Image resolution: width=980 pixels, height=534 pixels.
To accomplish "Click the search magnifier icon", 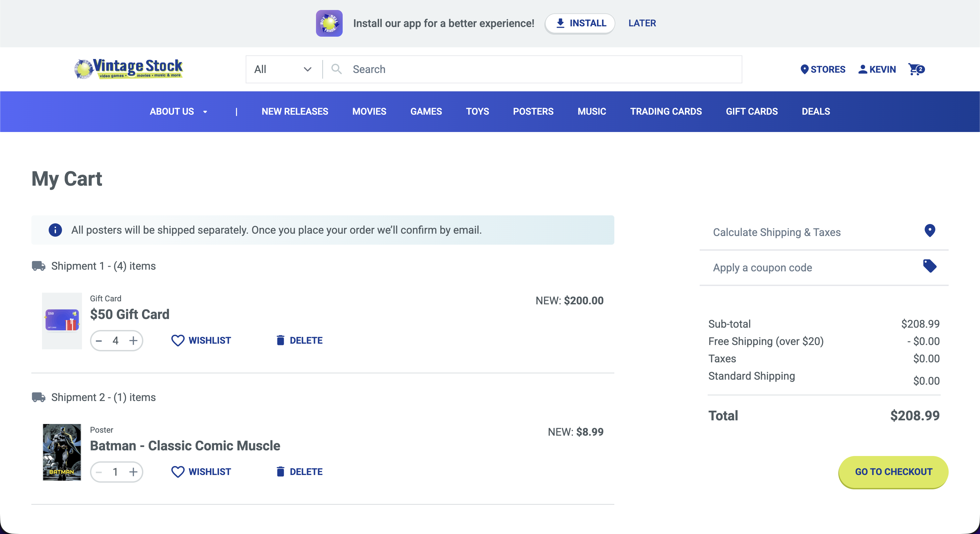I will pos(336,69).
